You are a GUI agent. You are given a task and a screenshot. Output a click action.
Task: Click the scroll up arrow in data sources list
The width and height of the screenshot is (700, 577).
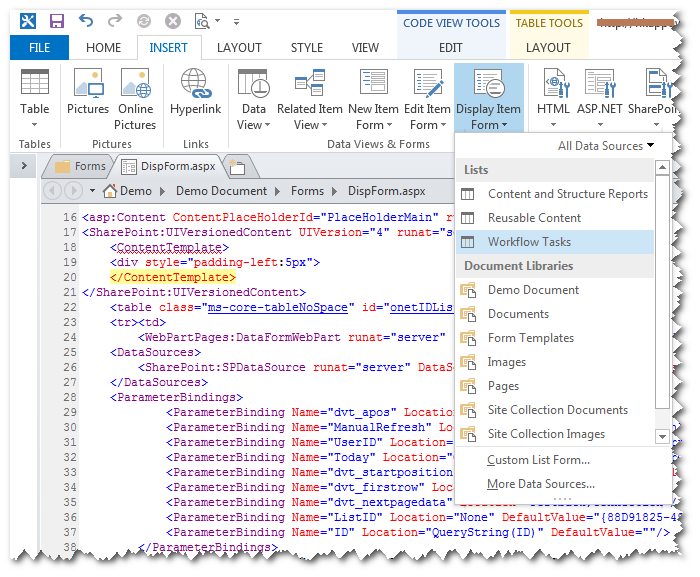[x=662, y=168]
